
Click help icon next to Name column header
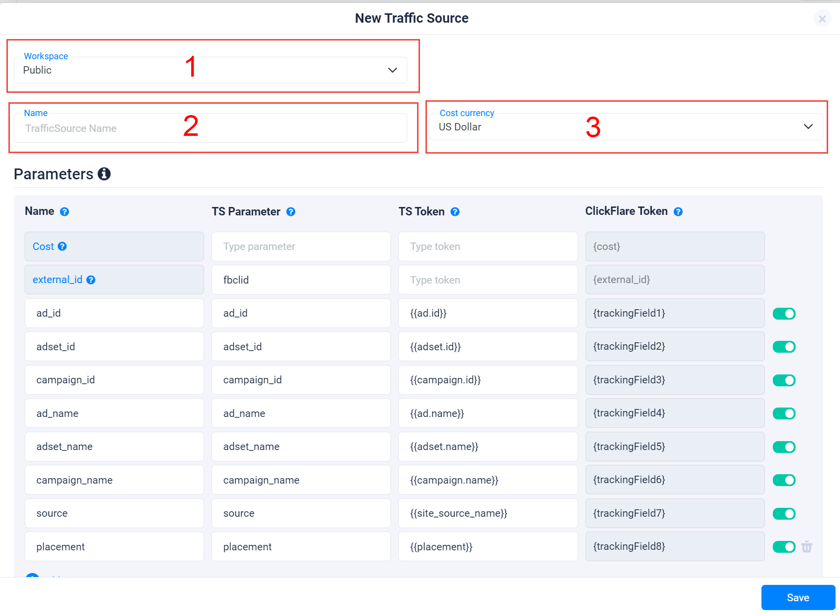pyautogui.click(x=65, y=212)
